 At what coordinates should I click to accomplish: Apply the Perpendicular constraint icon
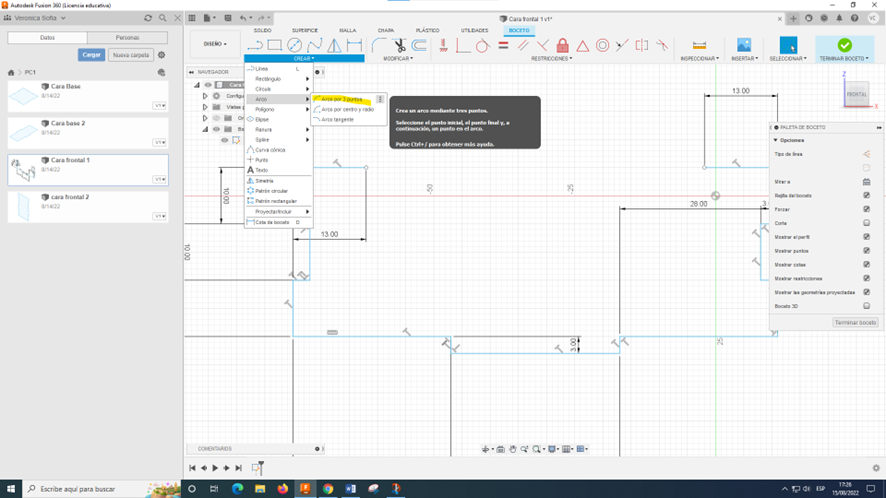click(543, 45)
